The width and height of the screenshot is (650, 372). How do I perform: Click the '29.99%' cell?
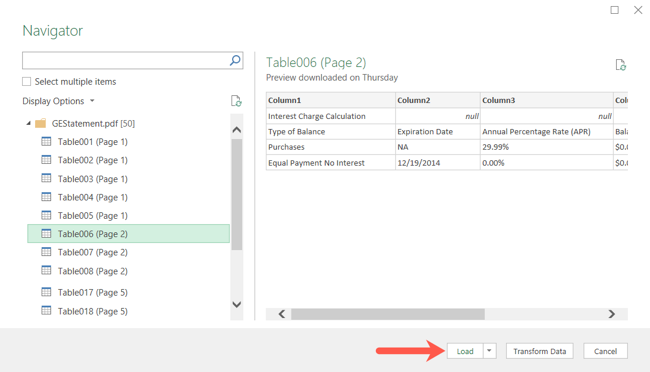click(x=547, y=147)
